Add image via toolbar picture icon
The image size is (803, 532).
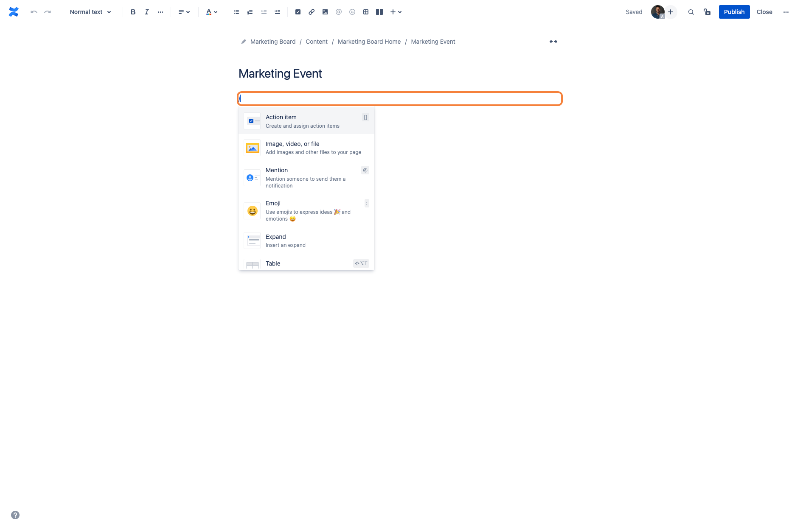click(x=325, y=12)
